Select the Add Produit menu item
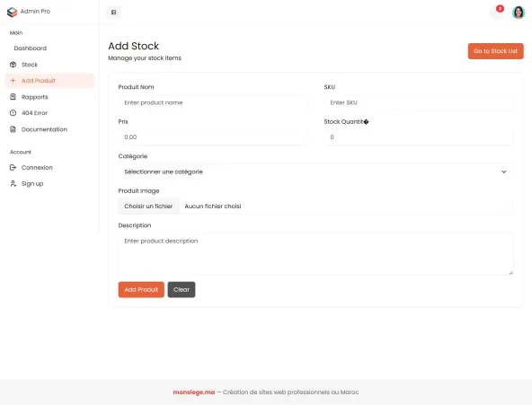 pos(50,81)
